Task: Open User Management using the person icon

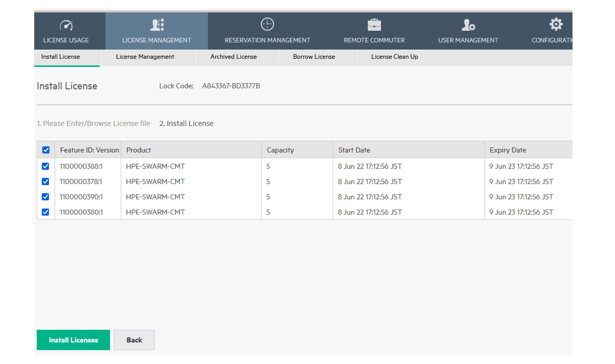Action: point(468,25)
